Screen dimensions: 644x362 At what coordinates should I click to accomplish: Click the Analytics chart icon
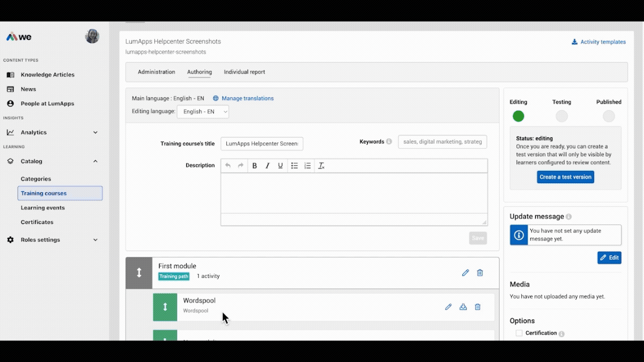tap(10, 132)
